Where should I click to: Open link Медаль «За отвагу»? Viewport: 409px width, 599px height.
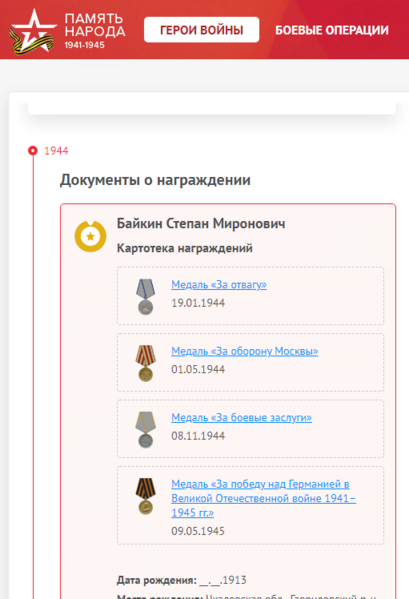pyautogui.click(x=219, y=285)
